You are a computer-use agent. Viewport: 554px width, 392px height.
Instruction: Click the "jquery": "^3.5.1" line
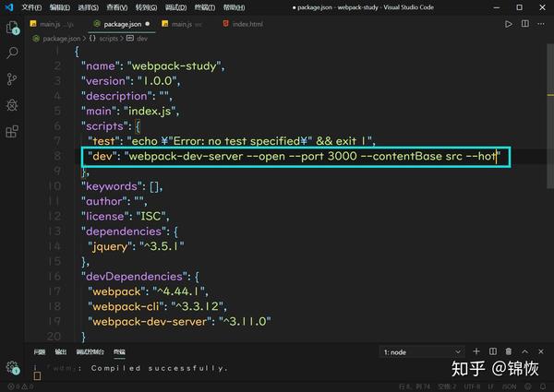coord(136,246)
